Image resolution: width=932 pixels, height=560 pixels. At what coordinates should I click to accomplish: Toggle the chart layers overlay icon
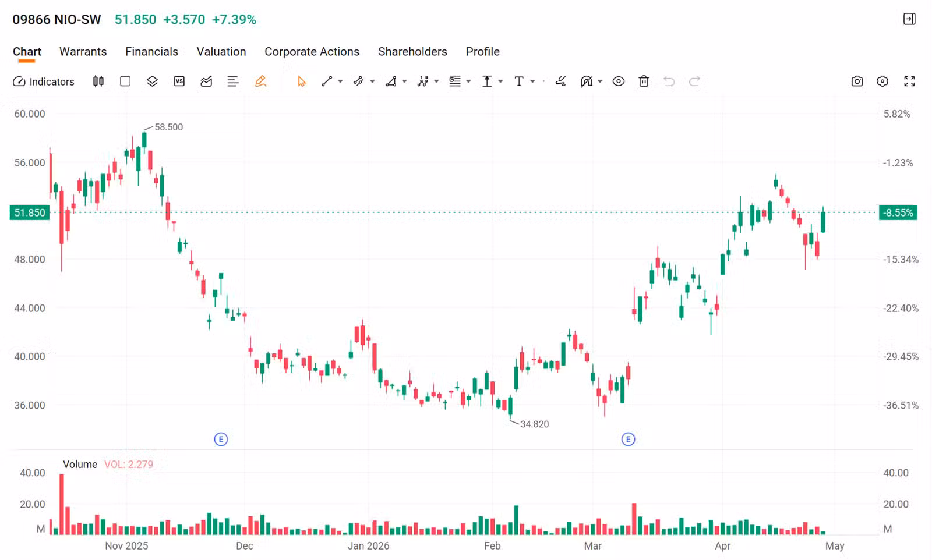pyautogui.click(x=153, y=81)
